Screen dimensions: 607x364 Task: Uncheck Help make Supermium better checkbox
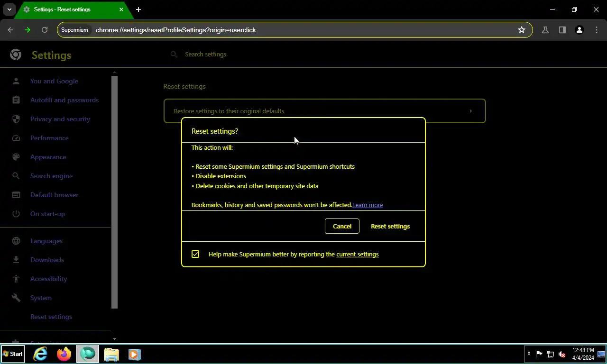[x=195, y=254]
